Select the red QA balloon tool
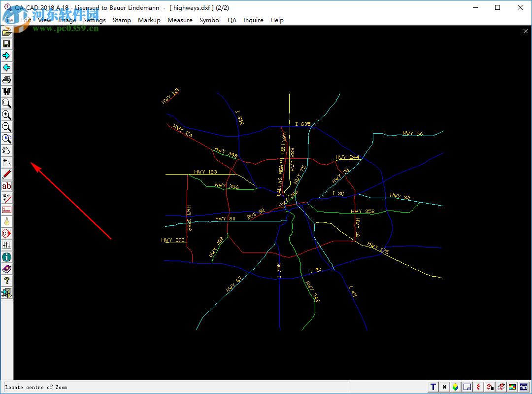The width and height of the screenshot is (532, 394). point(6,233)
